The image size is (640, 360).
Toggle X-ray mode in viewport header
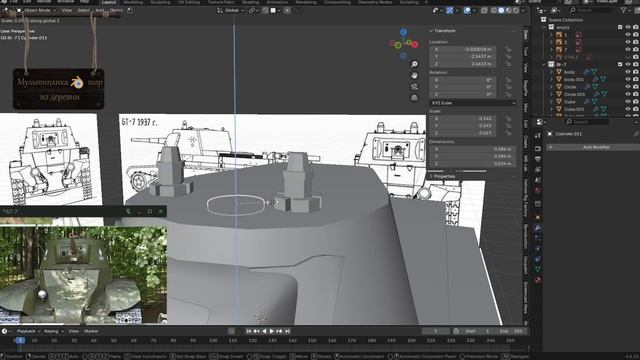point(484,11)
